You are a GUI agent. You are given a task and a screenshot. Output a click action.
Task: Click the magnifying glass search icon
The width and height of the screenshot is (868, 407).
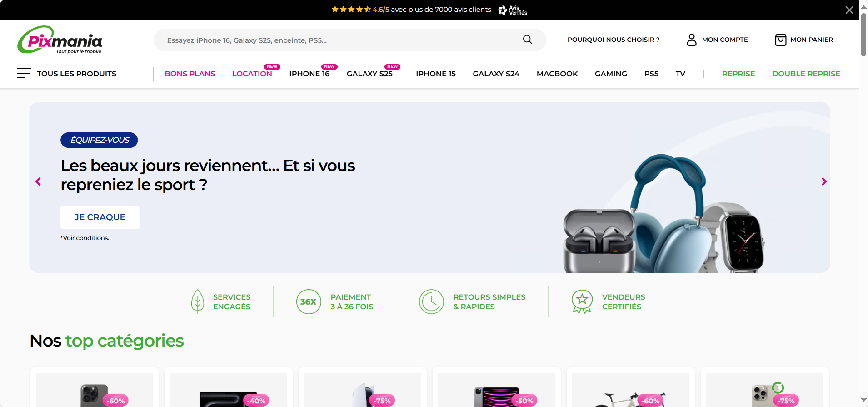(x=528, y=40)
